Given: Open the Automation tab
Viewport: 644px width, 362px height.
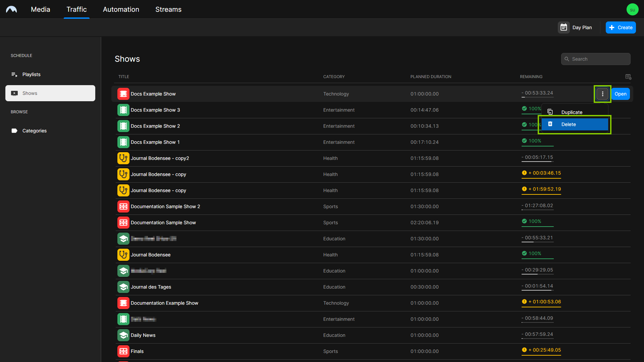Looking at the screenshot, I should [x=121, y=9].
